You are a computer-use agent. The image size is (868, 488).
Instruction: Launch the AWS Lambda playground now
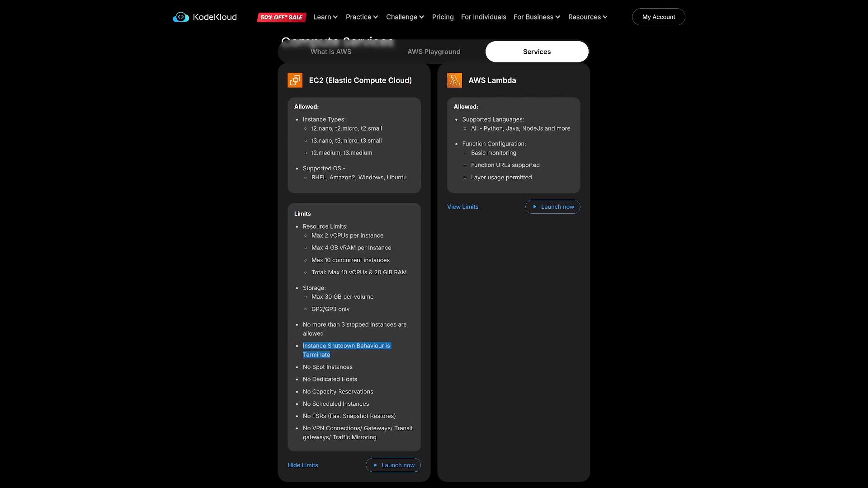click(x=553, y=207)
